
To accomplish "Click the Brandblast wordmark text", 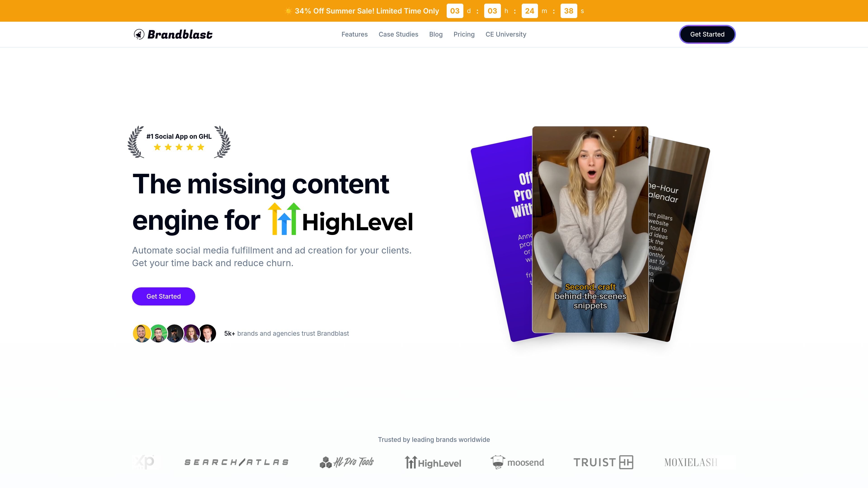I will (180, 34).
